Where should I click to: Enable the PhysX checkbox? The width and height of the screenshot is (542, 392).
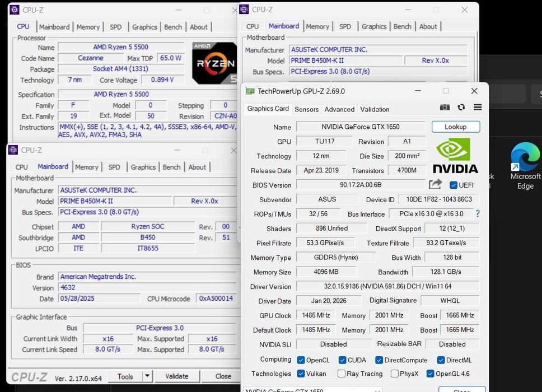pos(394,374)
